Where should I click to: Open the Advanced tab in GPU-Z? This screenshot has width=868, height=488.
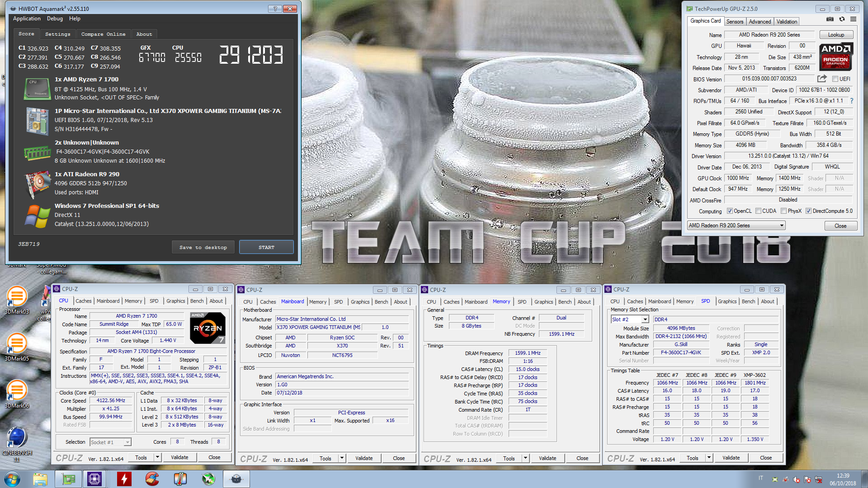pos(759,22)
